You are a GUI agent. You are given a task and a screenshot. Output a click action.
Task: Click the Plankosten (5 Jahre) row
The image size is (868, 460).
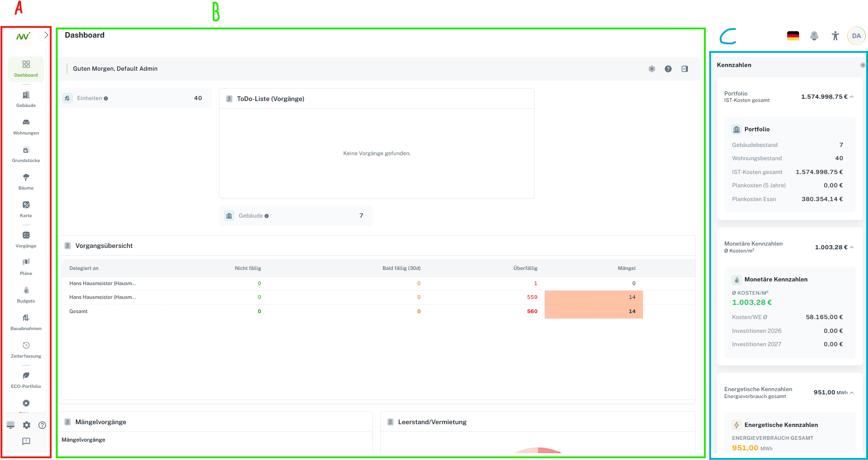pyautogui.click(x=788, y=185)
